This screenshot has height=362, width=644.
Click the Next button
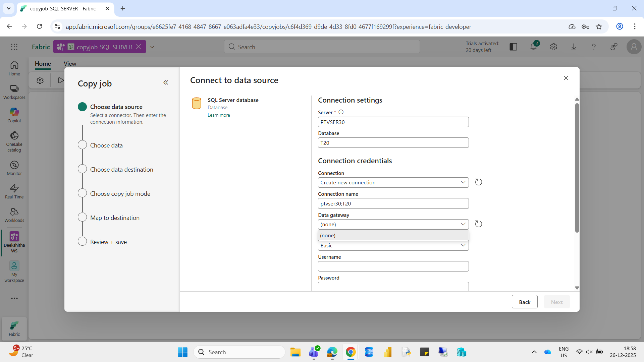[x=557, y=302]
